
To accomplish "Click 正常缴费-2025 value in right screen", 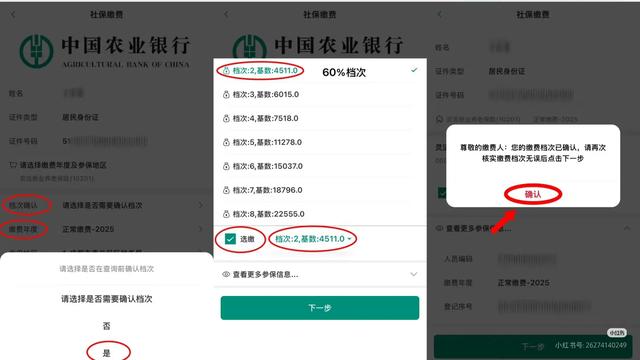I will [x=523, y=282].
